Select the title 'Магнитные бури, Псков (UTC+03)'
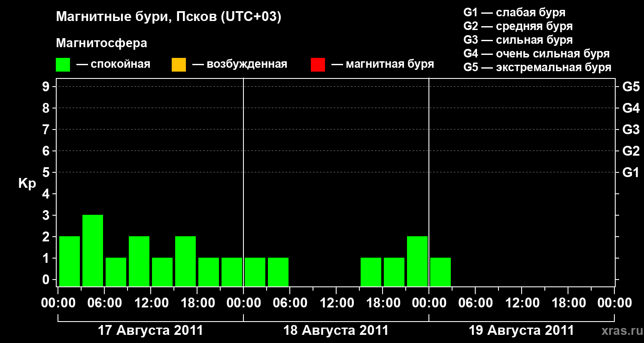 (x=169, y=17)
